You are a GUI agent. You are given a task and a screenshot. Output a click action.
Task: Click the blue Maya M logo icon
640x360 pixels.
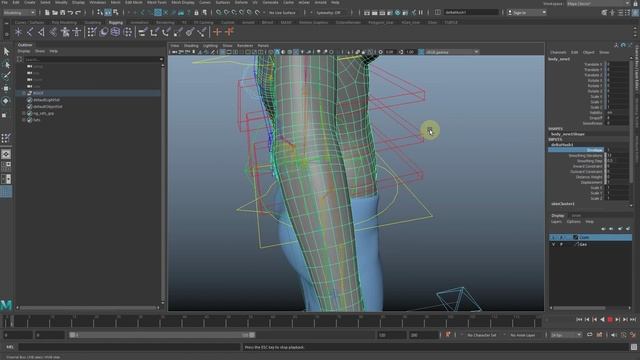coord(6,304)
